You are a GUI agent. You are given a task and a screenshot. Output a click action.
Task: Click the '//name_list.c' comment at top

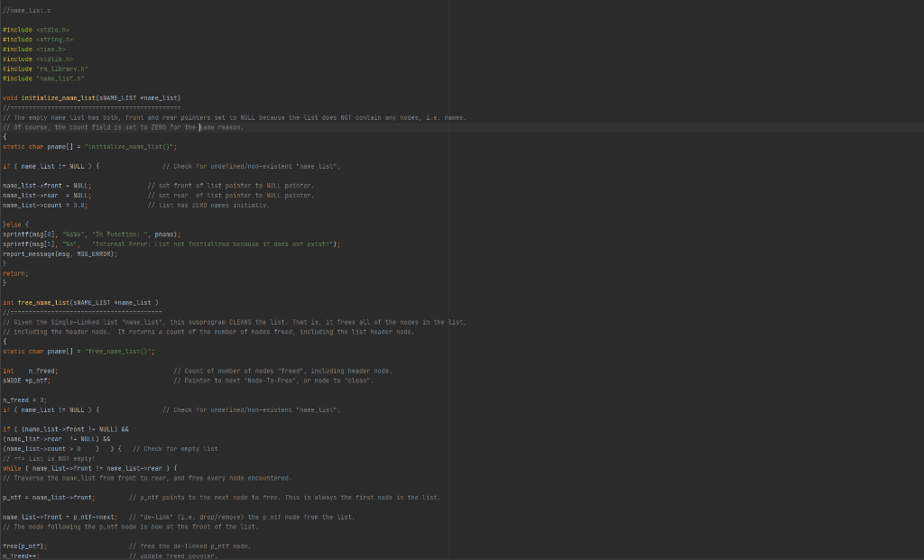coord(26,11)
